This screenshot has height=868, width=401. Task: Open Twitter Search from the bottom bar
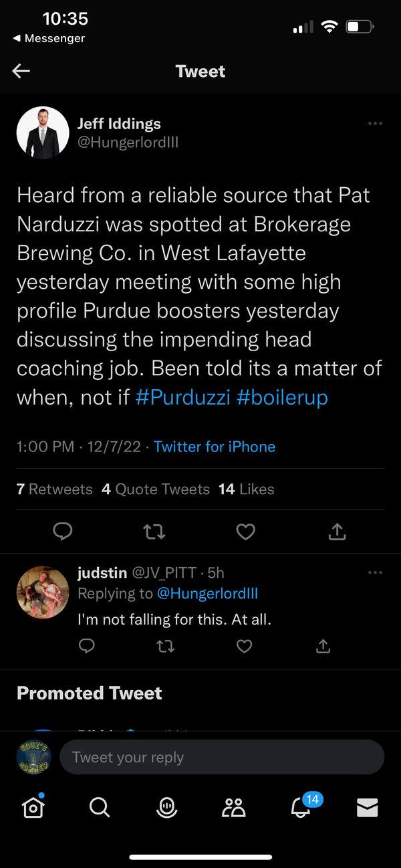click(100, 807)
